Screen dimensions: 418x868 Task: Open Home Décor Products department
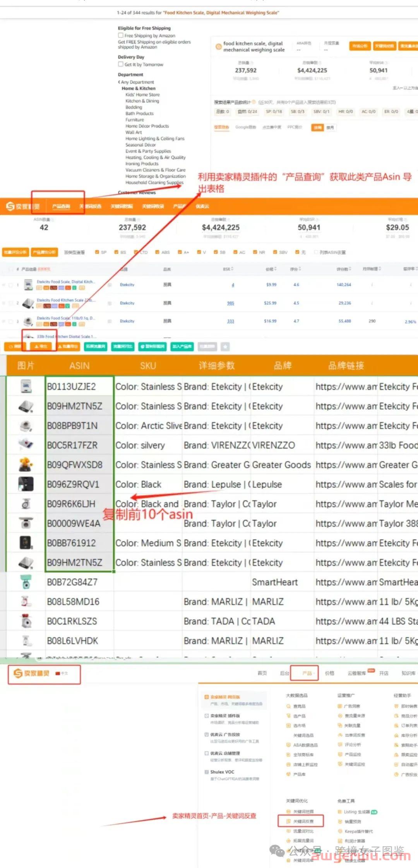147,126
